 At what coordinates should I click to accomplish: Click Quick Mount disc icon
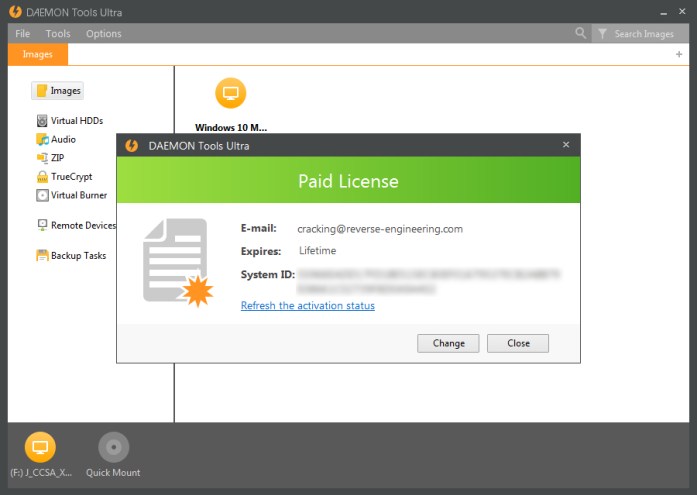coord(113,447)
